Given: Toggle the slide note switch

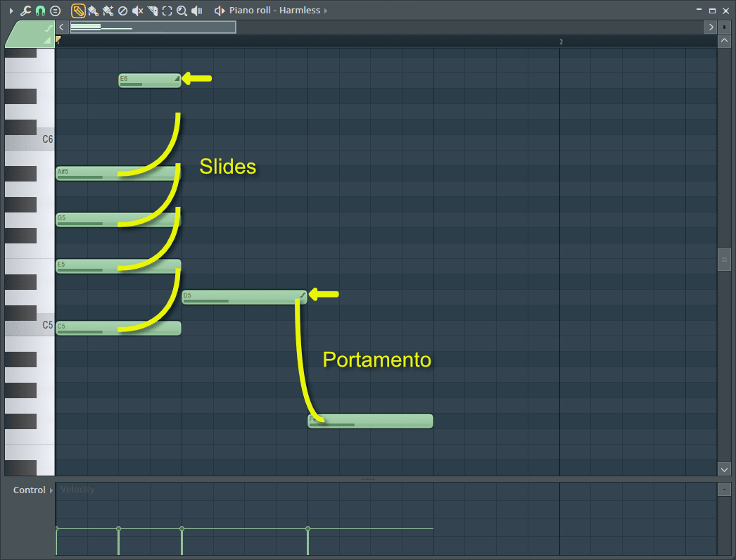Looking at the screenshot, I should (x=48, y=41).
